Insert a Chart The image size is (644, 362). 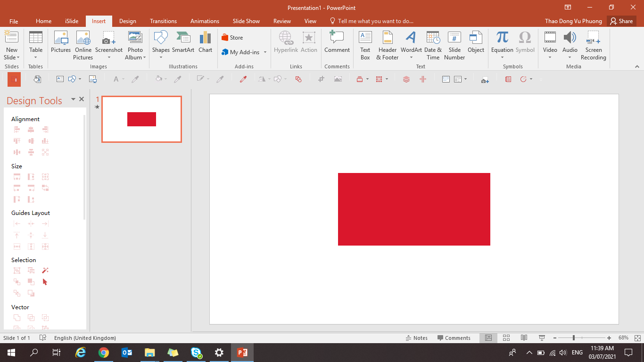coord(205,42)
